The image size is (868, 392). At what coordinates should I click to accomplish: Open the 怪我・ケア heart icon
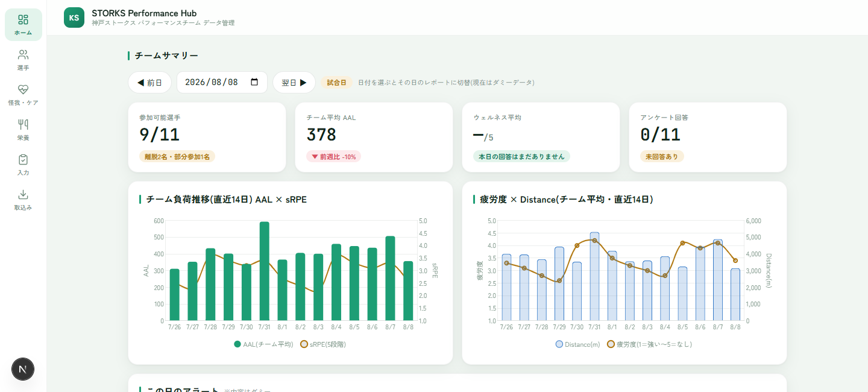(24, 95)
